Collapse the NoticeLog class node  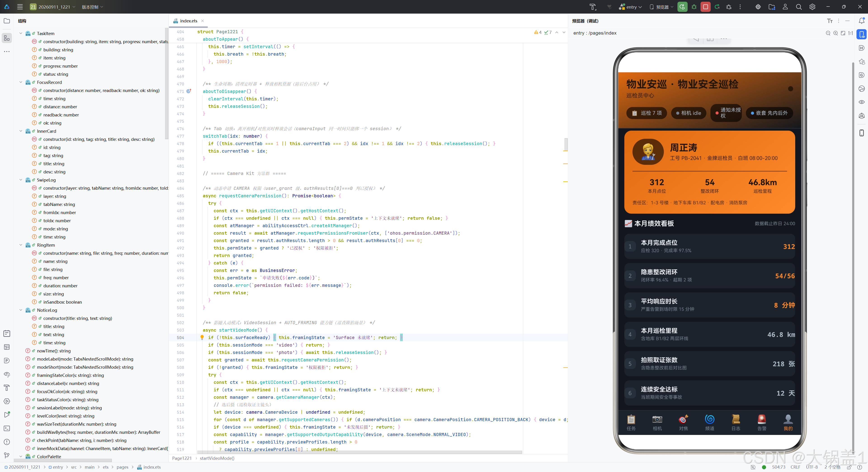click(x=21, y=310)
